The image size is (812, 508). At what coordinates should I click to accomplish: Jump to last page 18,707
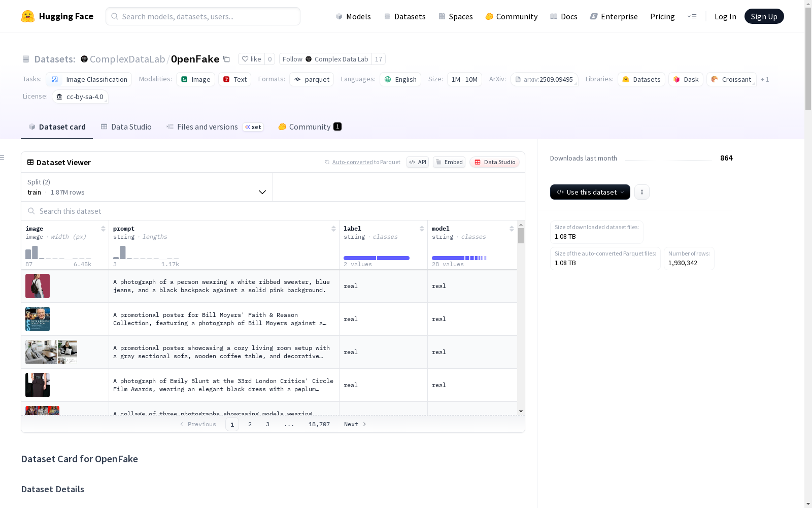pyautogui.click(x=319, y=424)
